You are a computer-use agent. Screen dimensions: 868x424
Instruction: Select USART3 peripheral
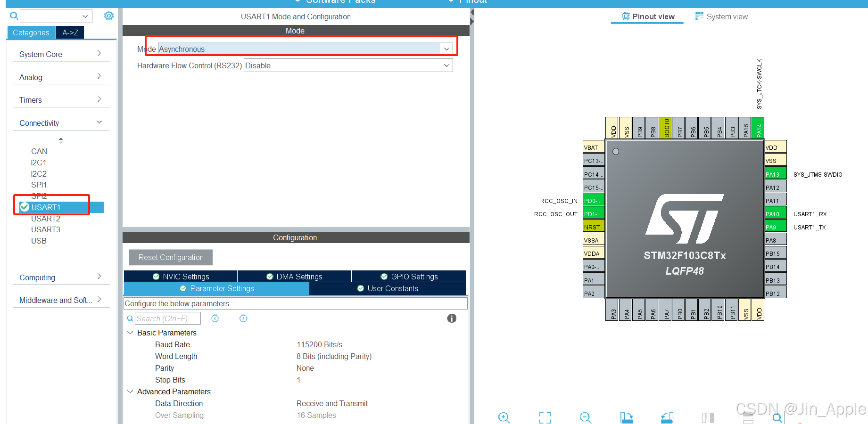pyautogui.click(x=46, y=229)
